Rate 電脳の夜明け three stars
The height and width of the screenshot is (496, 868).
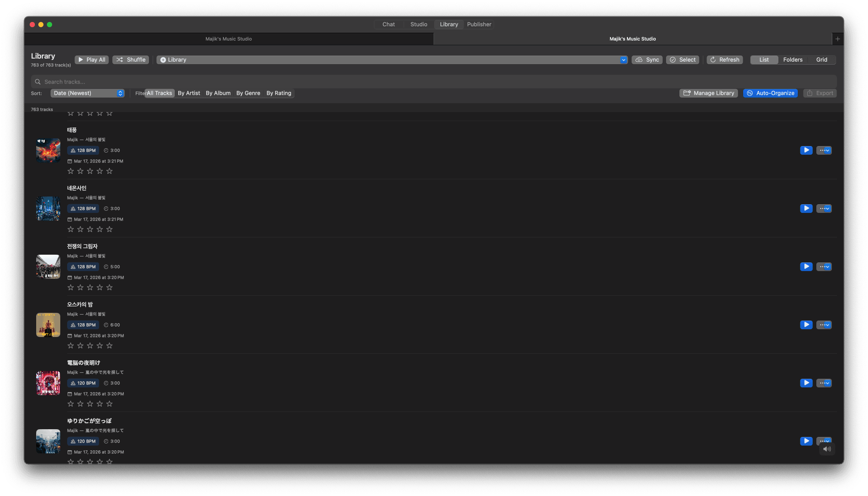point(90,404)
